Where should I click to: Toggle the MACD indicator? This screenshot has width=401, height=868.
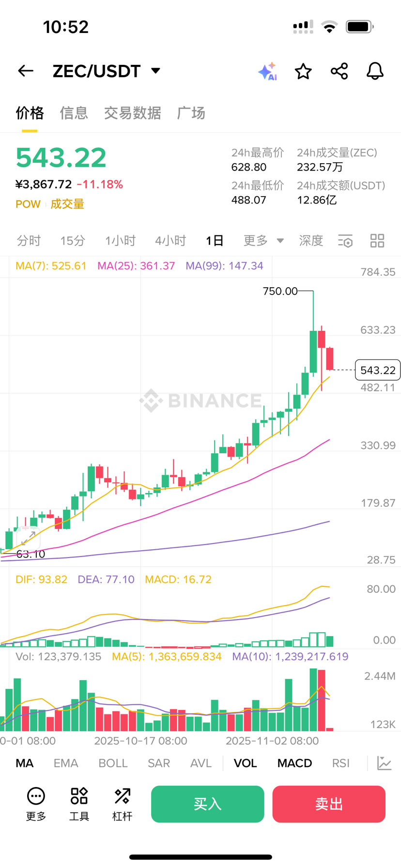click(x=294, y=763)
